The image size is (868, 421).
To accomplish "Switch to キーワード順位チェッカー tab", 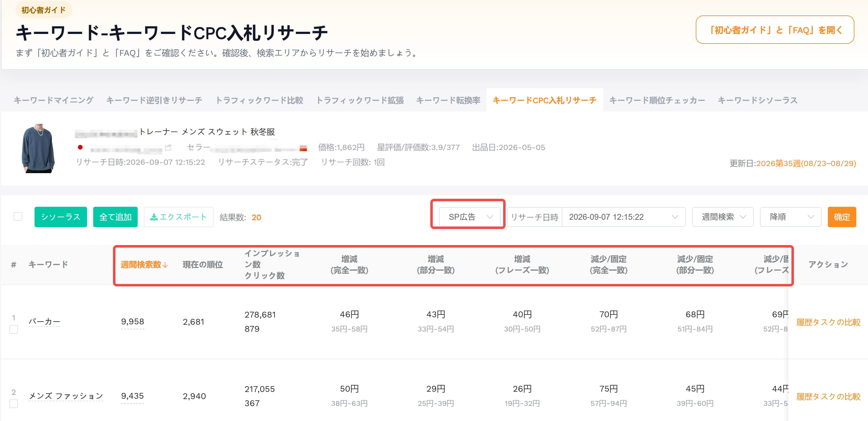I will [657, 100].
